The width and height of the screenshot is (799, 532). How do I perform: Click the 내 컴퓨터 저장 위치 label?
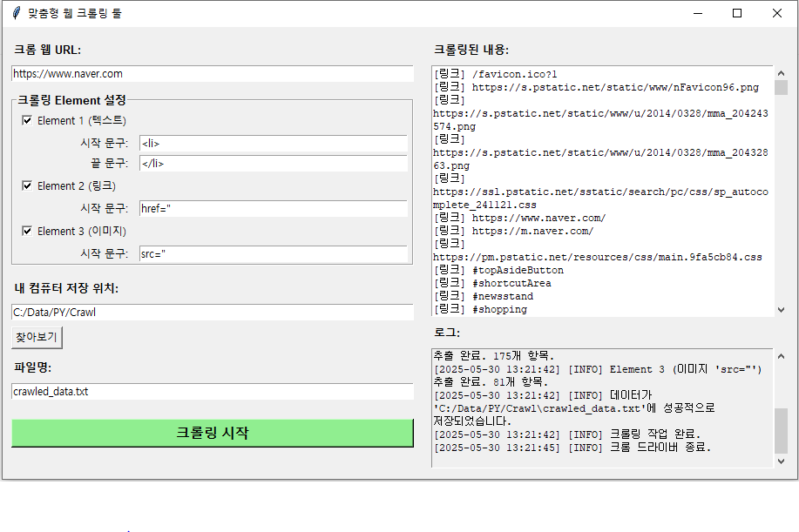[66, 289]
